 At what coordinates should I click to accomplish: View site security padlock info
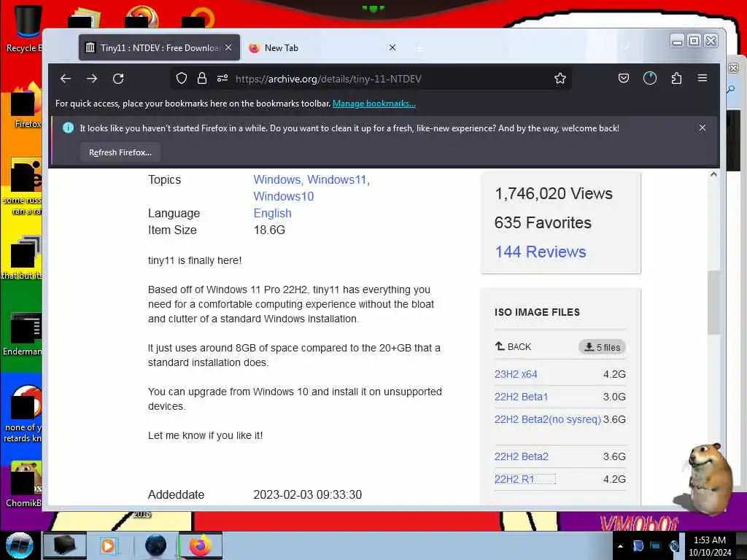point(202,79)
